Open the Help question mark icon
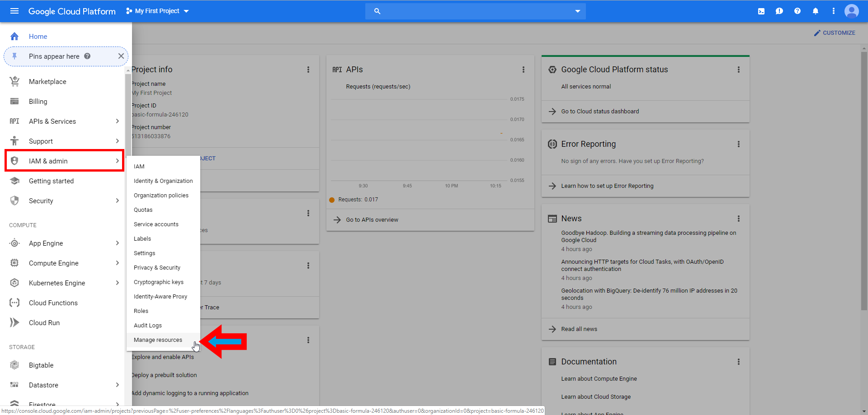 pyautogui.click(x=797, y=11)
